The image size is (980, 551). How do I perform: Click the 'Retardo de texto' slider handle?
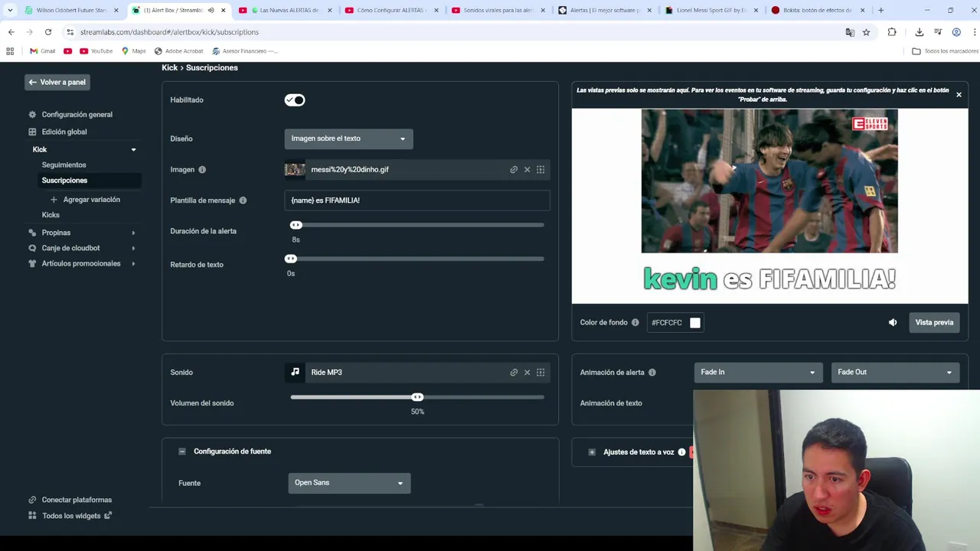click(x=291, y=259)
